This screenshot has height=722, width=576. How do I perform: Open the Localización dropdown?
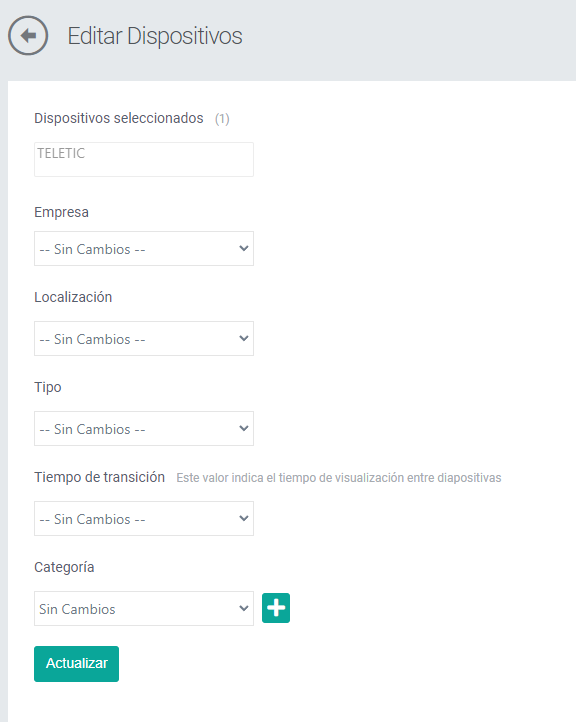pos(144,338)
